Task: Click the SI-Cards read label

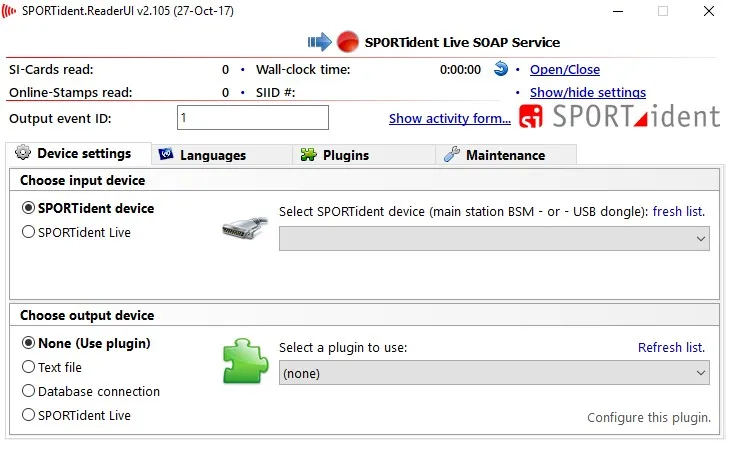Action: [x=51, y=70]
